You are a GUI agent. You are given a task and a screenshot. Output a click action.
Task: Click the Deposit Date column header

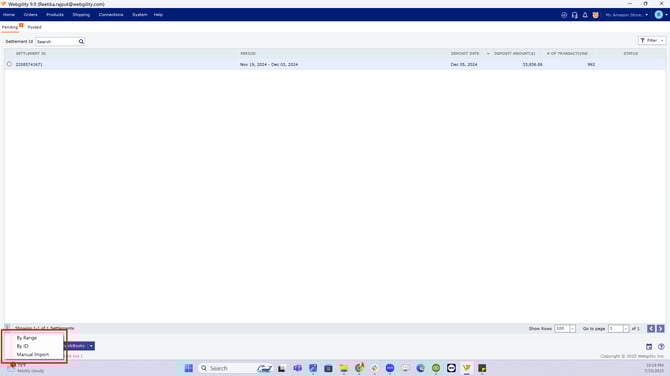tap(465, 53)
